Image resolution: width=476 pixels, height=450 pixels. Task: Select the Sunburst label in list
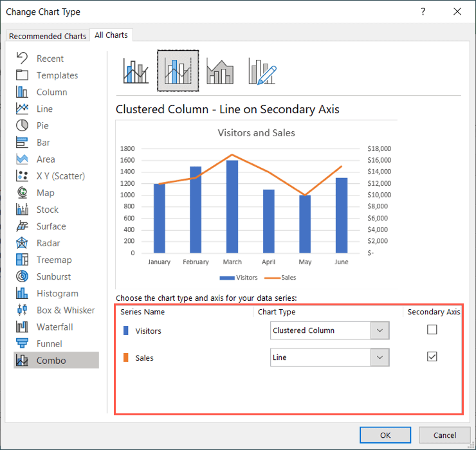[x=53, y=276]
